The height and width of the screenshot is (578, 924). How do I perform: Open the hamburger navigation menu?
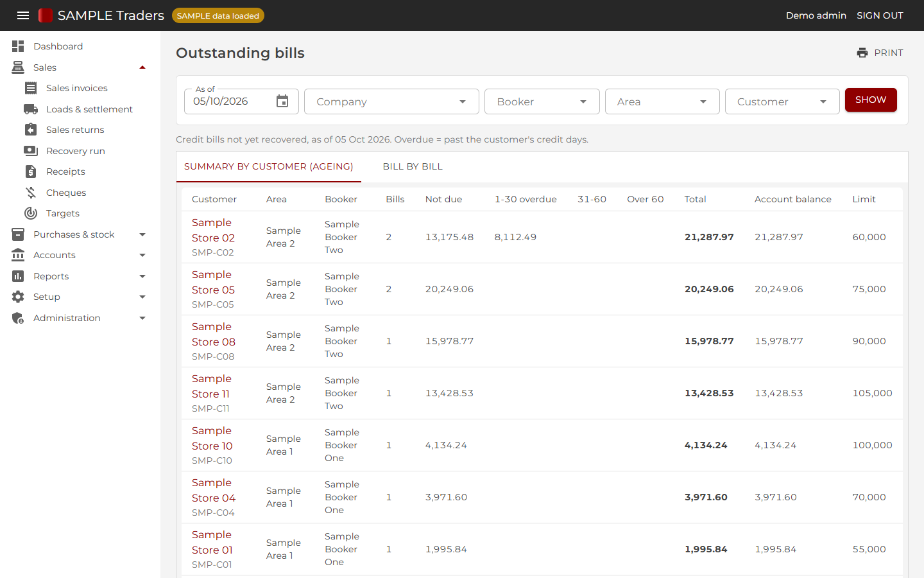[23, 15]
